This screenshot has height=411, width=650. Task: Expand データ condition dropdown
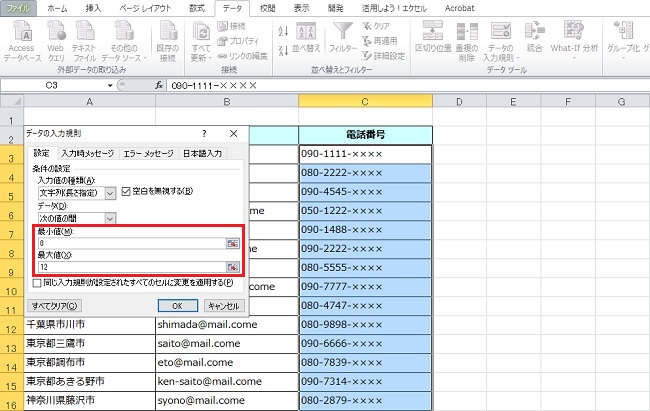tap(111, 217)
